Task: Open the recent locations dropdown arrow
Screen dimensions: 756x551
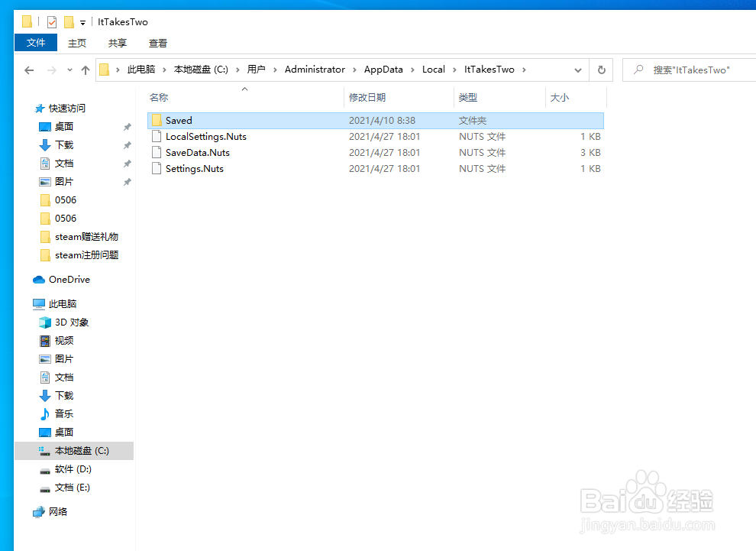Action: click(x=69, y=70)
